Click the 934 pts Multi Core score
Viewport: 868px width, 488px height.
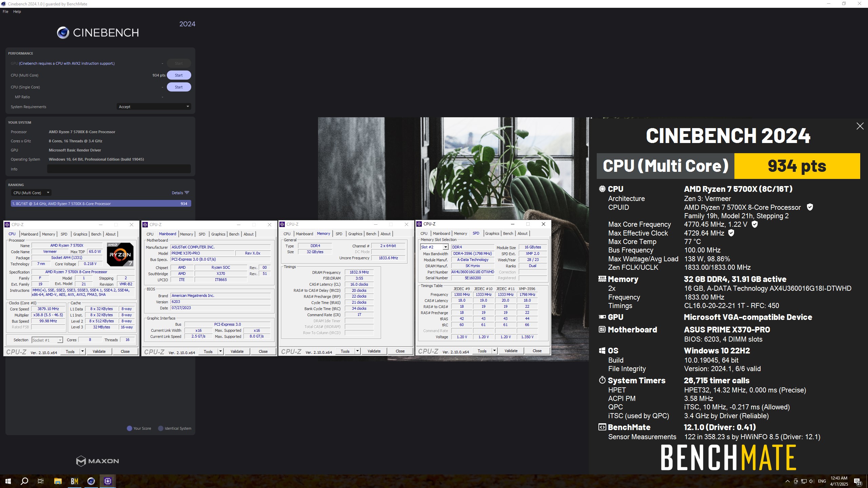pos(159,75)
